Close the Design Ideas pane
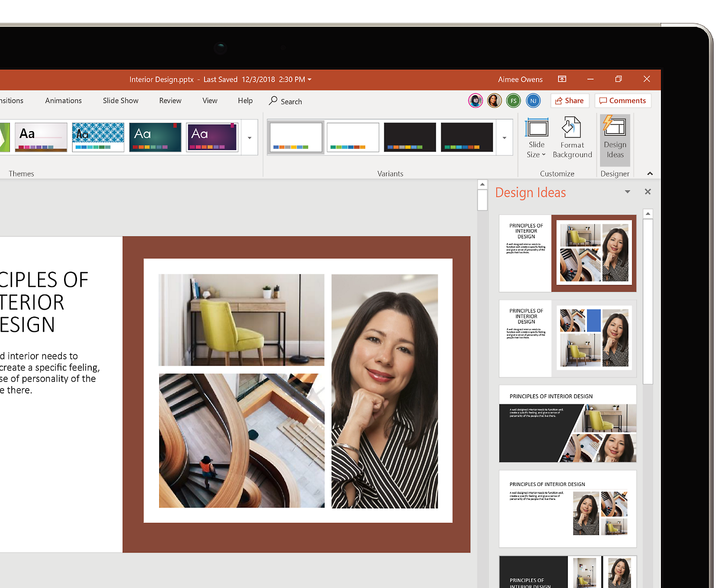718x588 pixels. pos(647,192)
